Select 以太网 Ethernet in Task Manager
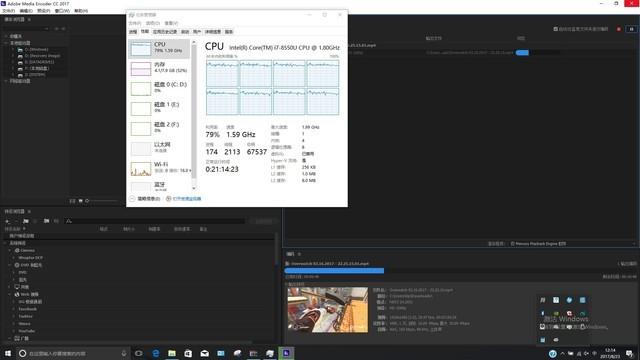Screen dimensions: 640x360 click(x=159, y=148)
